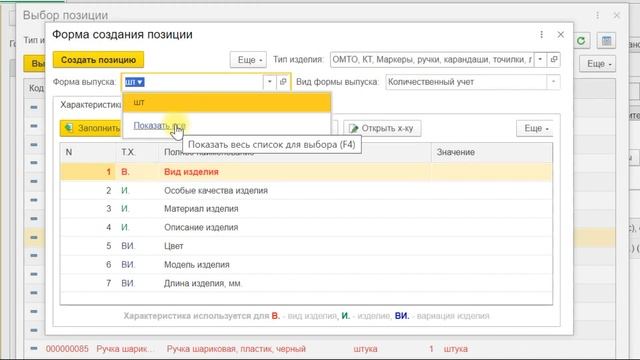Click the Форма выпуска input field
640x360 pixels.
point(193,82)
